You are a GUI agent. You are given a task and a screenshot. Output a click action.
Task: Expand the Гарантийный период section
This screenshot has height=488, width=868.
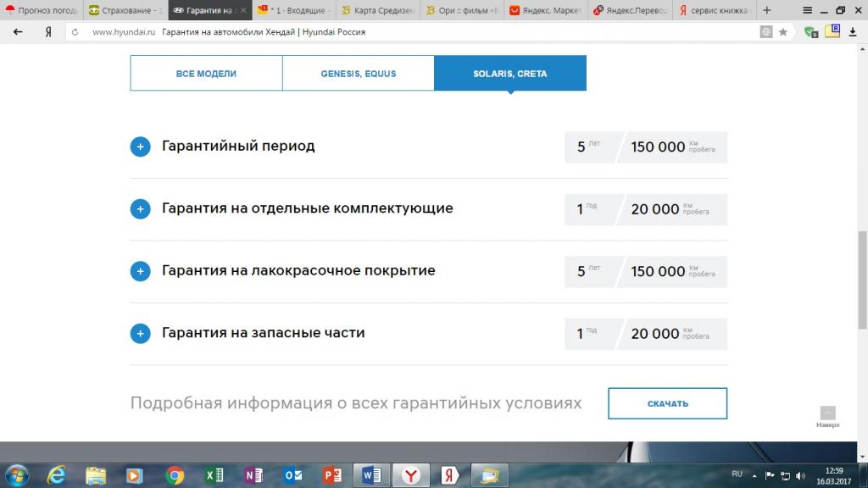click(x=140, y=147)
